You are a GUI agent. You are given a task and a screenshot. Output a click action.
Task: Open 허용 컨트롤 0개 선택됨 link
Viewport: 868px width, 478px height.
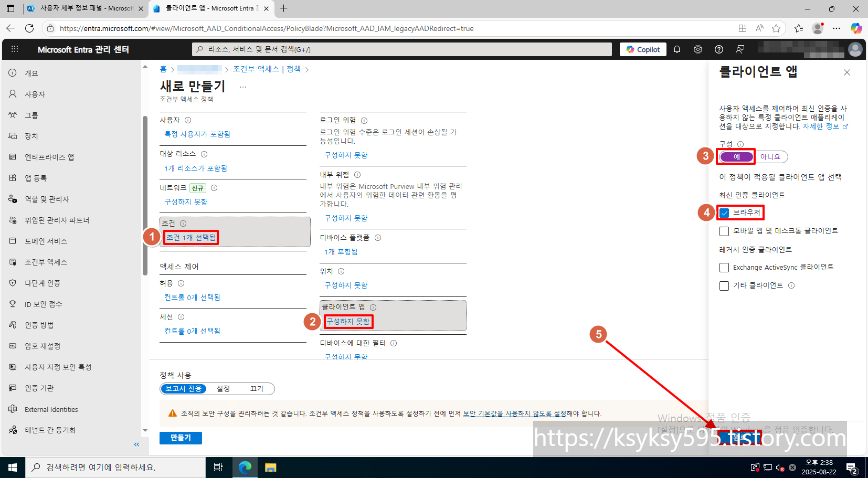[x=193, y=298]
